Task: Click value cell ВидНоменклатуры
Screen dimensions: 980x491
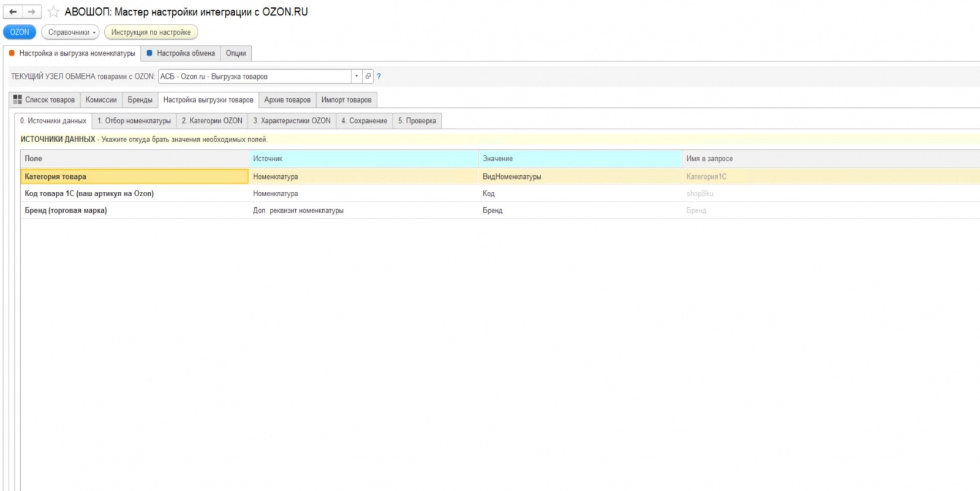Action: (x=580, y=177)
